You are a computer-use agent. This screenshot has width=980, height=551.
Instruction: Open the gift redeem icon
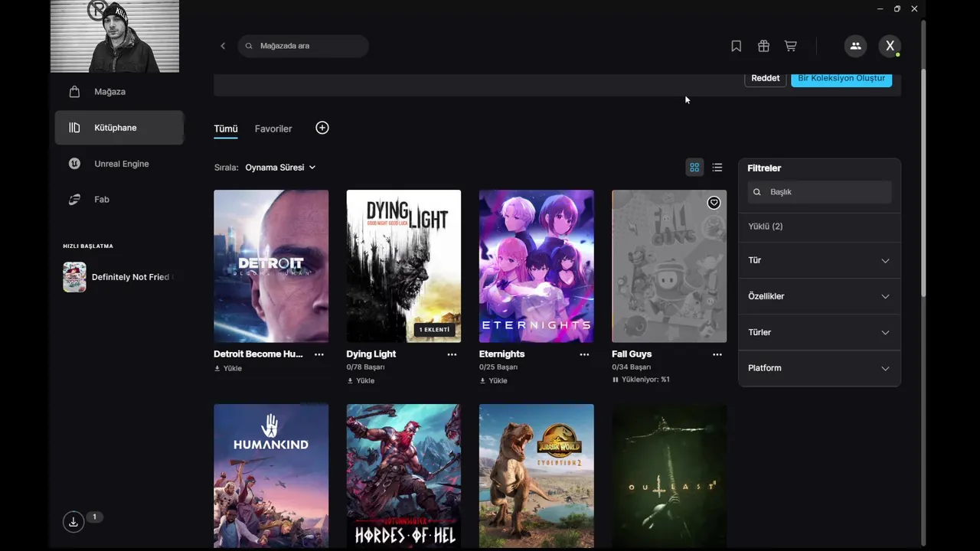(x=763, y=46)
